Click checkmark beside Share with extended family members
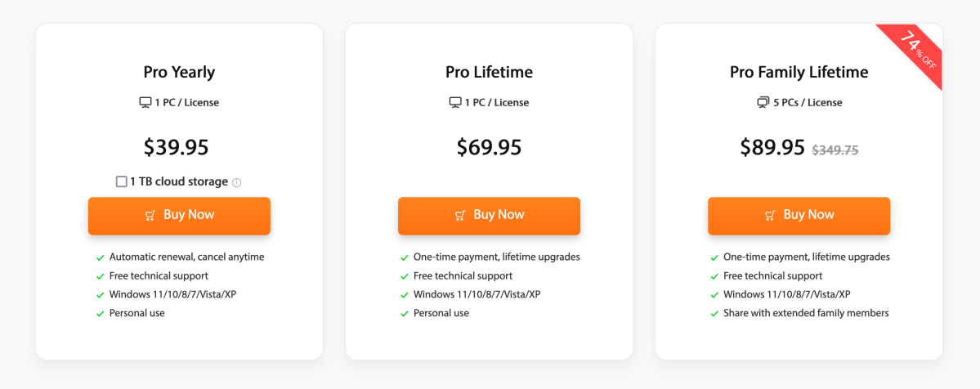 (x=714, y=313)
